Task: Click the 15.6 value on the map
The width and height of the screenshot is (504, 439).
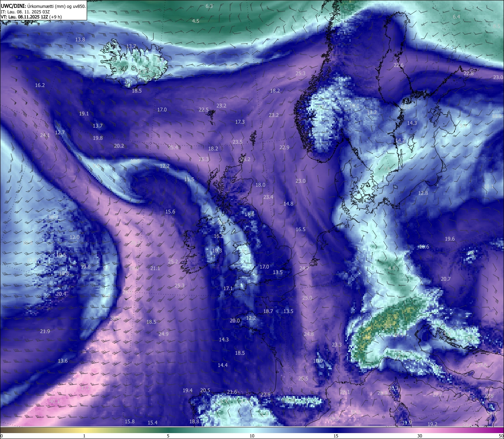Action: tap(170, 211)
